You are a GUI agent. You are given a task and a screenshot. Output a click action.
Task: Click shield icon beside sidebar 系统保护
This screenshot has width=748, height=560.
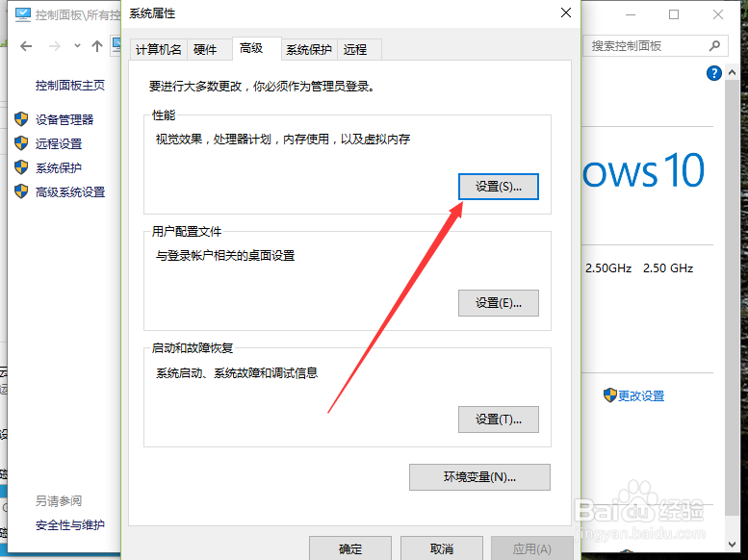[x=21, y=167]
